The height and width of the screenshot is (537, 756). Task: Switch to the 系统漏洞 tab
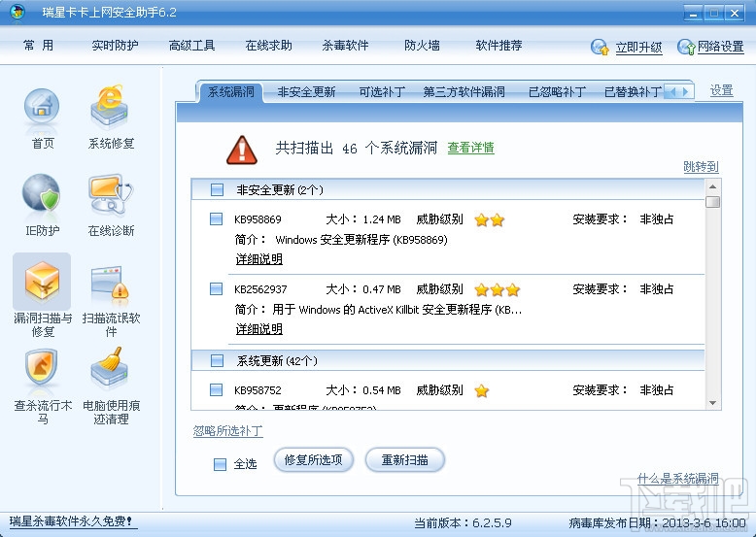point(230,91)
